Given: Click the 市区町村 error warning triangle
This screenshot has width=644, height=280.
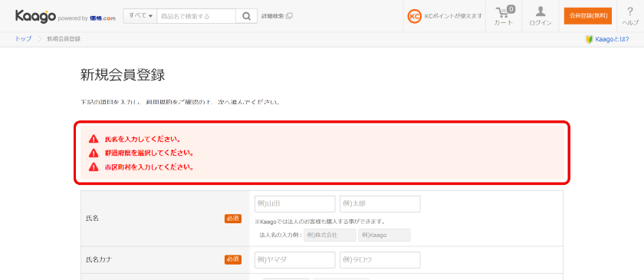Looking at the screenshot, I should [x=94, y=167].
